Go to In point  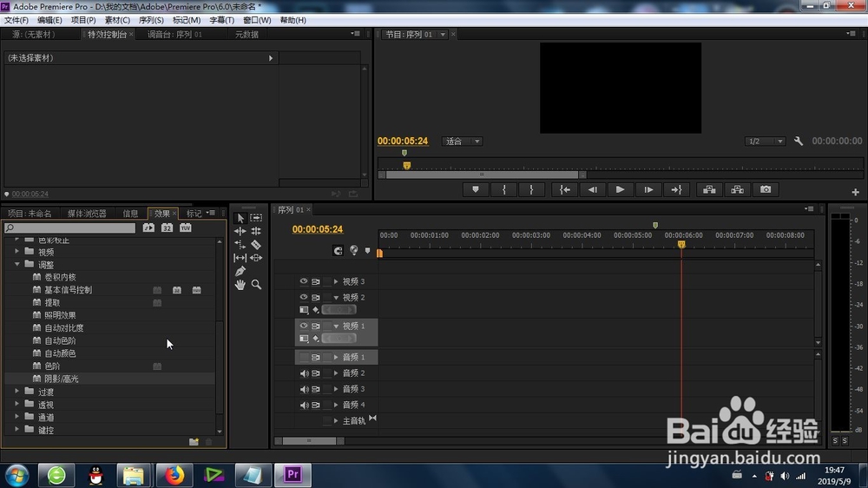(x=565, y=189)
